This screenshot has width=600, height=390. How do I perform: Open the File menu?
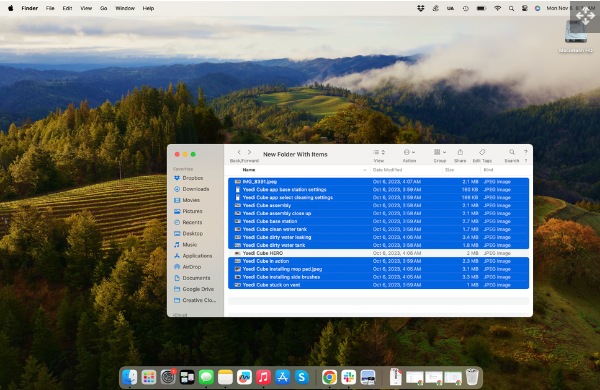tap(50, 8)
